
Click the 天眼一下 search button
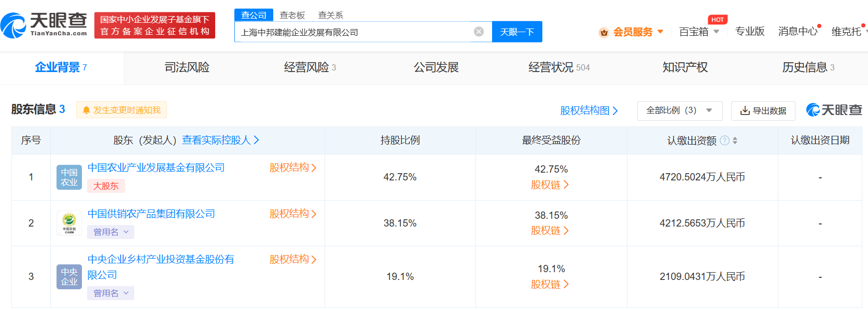click(x=517, y=32)
